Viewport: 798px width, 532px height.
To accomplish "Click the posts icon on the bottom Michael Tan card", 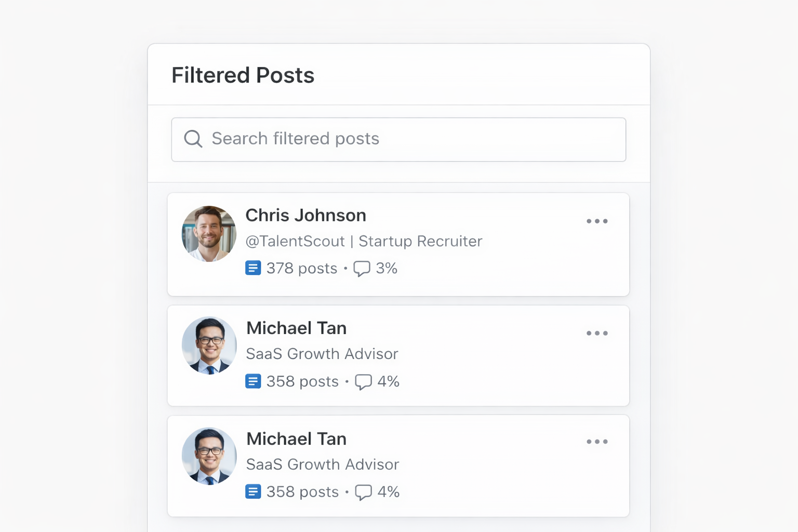I will pos(253,491).
